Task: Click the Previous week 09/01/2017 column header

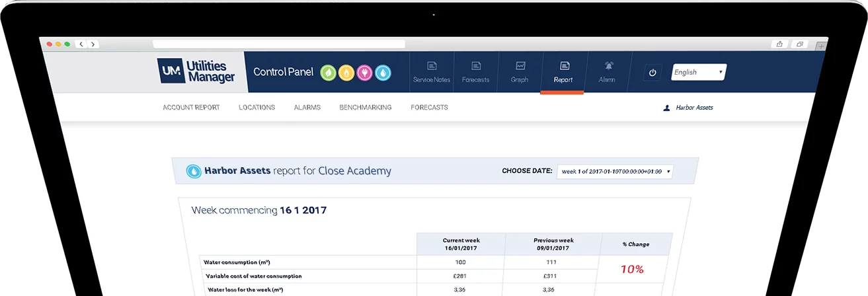Action: [x=553, y=244]
